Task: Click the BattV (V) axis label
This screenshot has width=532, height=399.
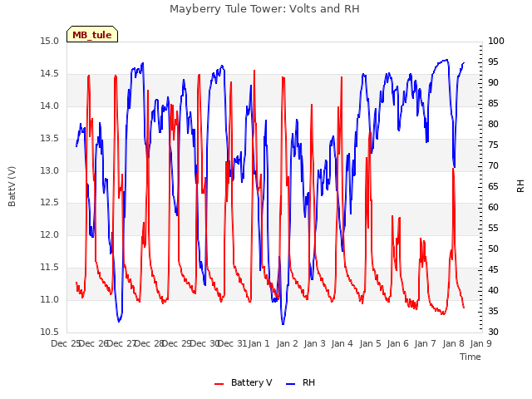Action: tap(12, 186)
